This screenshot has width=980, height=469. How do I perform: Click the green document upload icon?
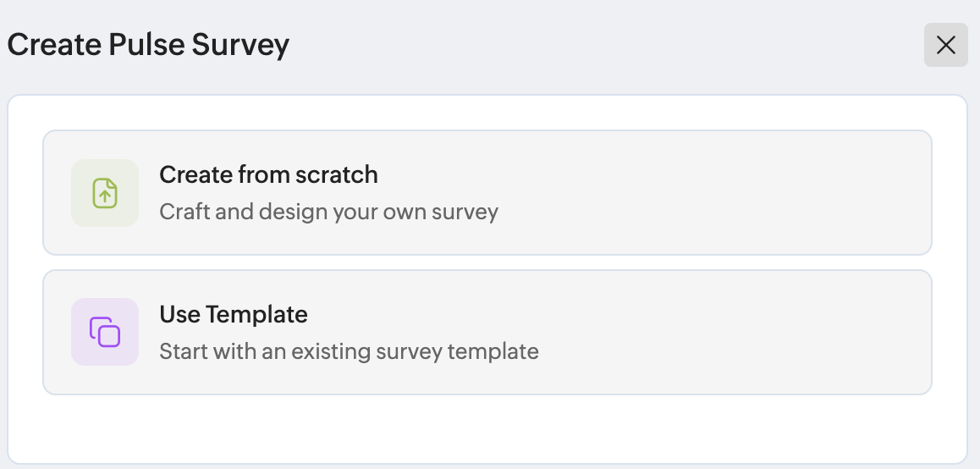pos(105,193)
